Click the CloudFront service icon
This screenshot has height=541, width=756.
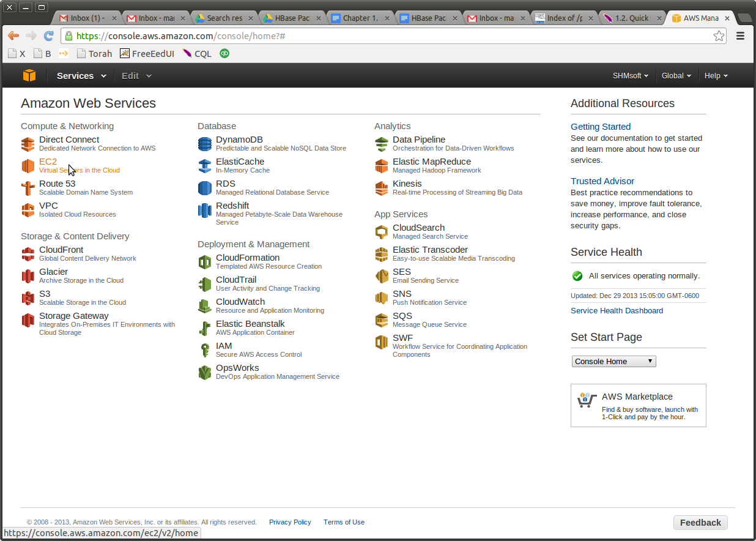click(x=28, y=255)
